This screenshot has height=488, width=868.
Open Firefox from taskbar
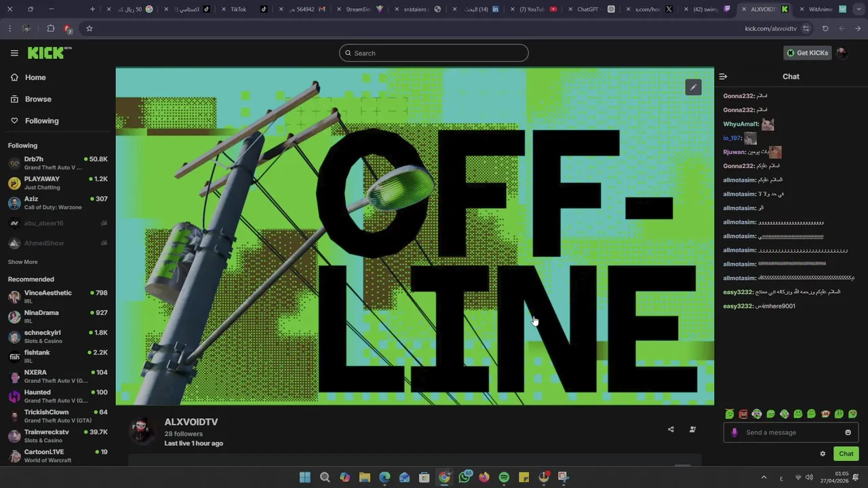(484, 477)
